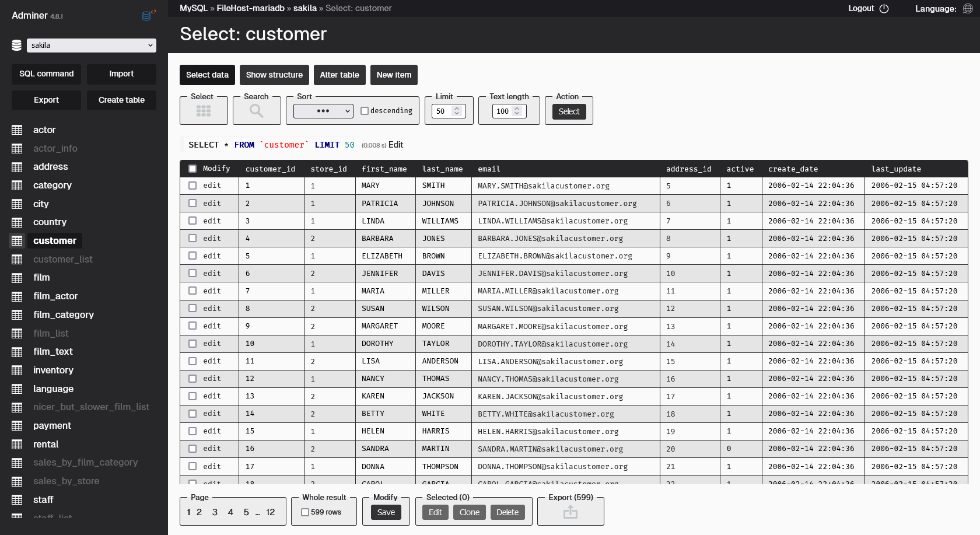Screen dimensions: 980x535
Task: Click the table icon beside payment
Action: (17, 426)
